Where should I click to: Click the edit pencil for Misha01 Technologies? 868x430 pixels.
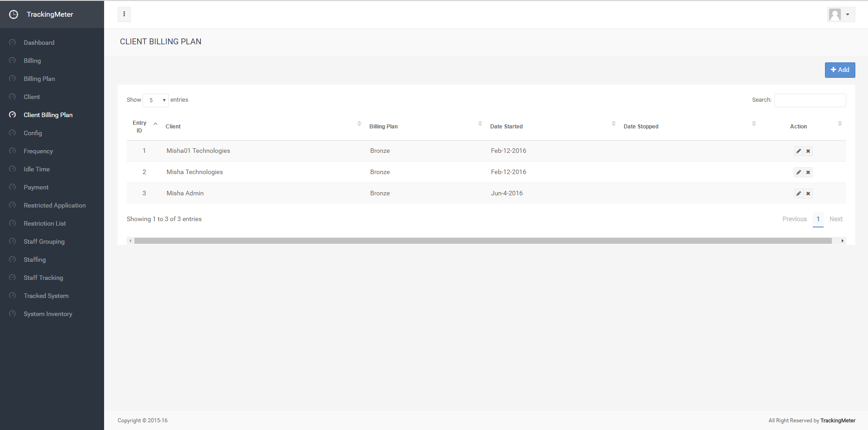[799, 151]
